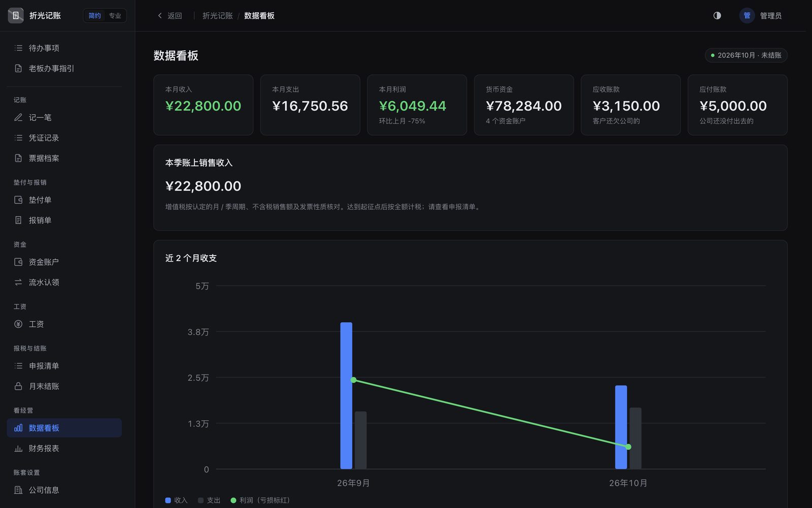The height and width of the screenshot is (508, 812).
Task: Click the 票据档案 file icon
Action: pos(18,158)
